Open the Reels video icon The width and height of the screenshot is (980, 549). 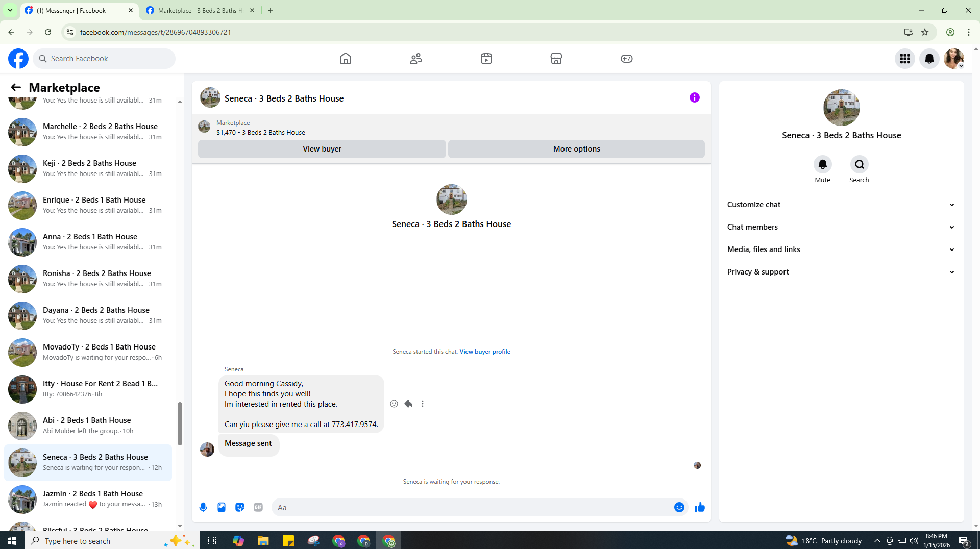tap(486, 59)
